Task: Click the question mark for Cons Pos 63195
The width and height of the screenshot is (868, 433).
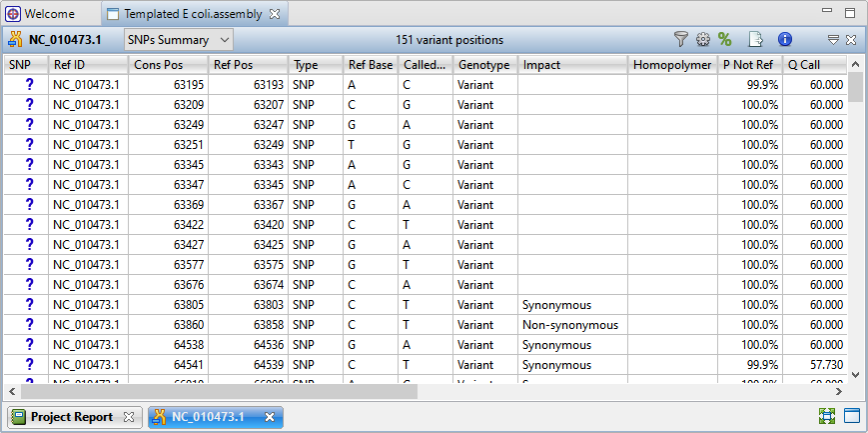Action: (x=29, y=84)
